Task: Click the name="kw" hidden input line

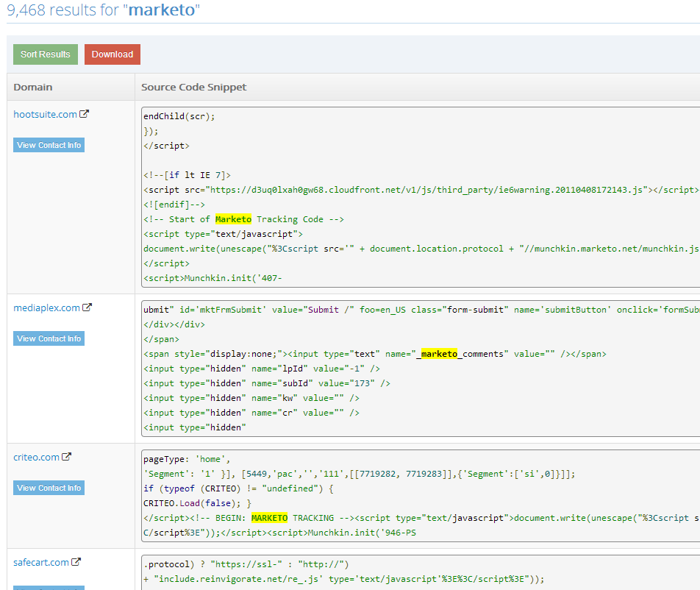Action: click(x=251, y=398)
